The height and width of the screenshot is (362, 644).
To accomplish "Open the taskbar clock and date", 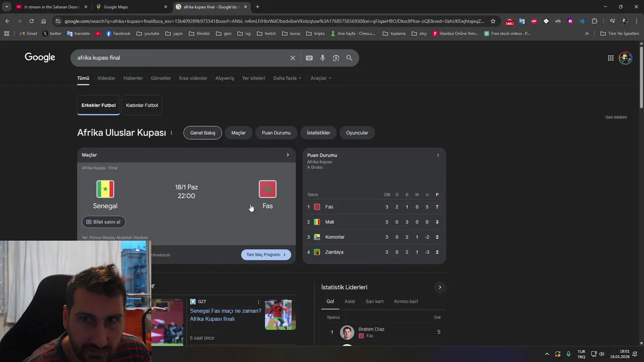I will [x=620, y=354].
